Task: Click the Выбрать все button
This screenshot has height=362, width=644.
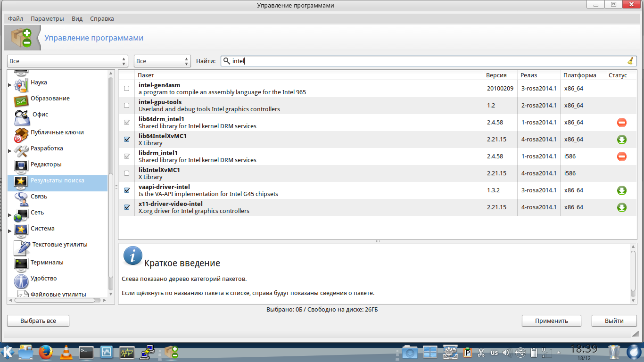Action: (38, 321)
